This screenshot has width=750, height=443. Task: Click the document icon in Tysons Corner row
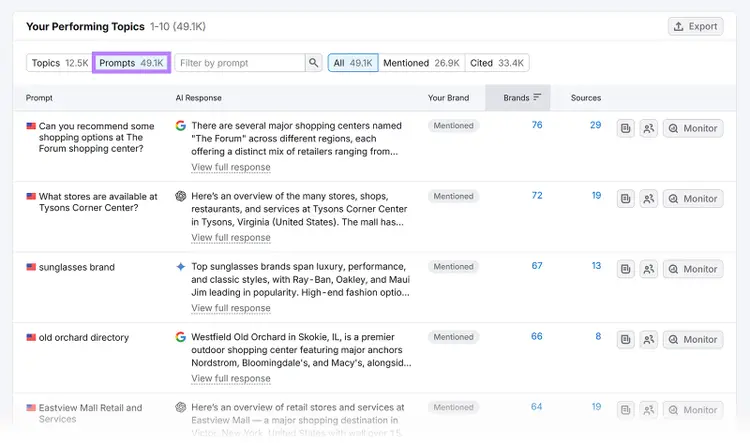(x=626, y=199)
